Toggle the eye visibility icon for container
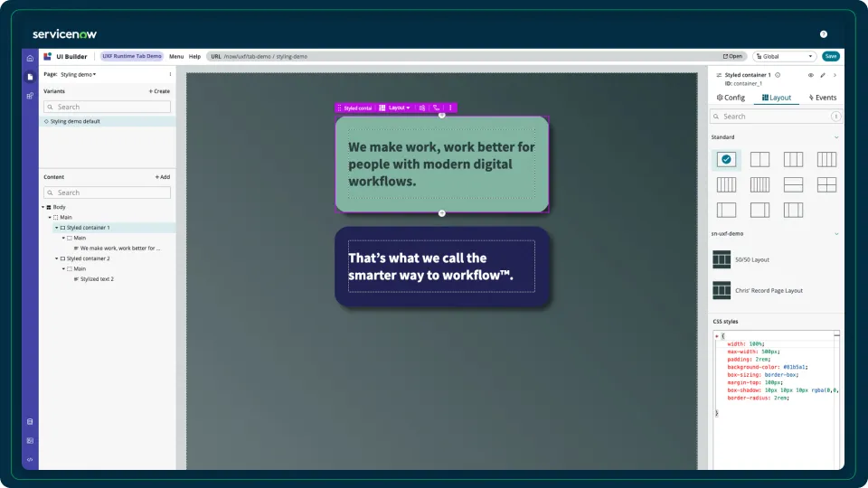Screen dimensions: 868x488 (x=810, y=75)
